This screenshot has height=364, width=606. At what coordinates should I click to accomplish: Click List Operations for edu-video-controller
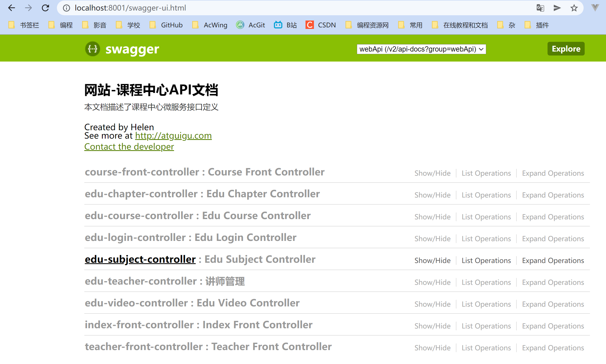pyautogui.click(x=486, y=304)
